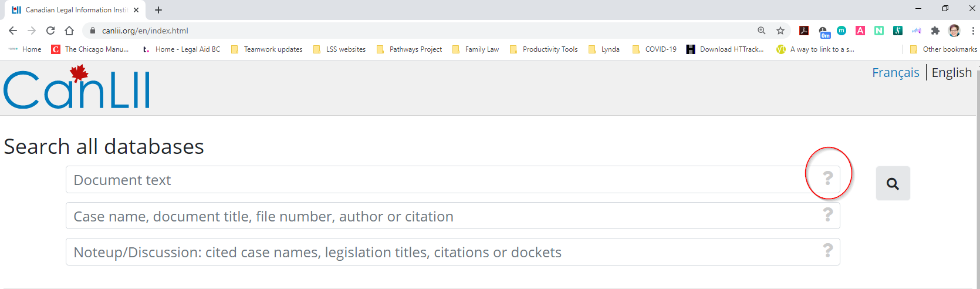The width and height of the screenshot is (980, 289).
Task: Open help icon for the Noteup/Discussion field
Action: pos(827,251)
